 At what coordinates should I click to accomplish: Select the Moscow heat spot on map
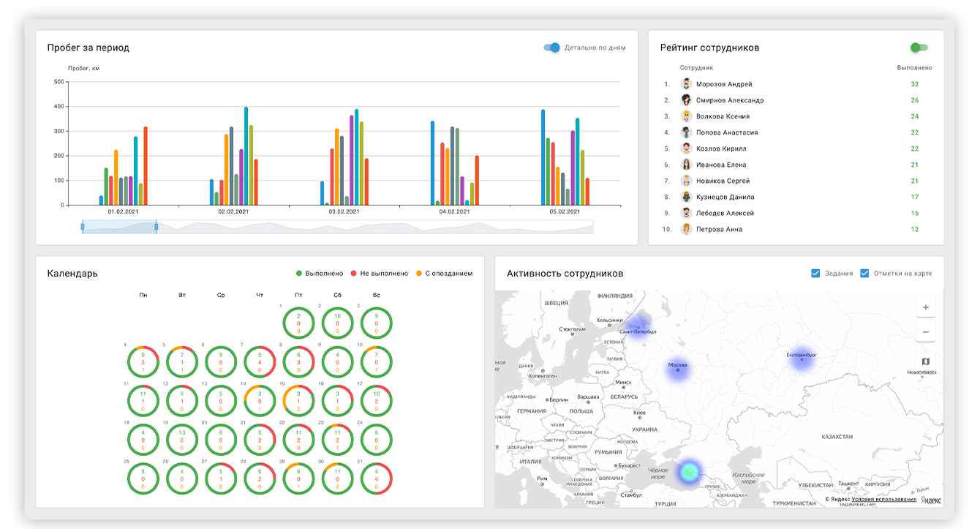678,368
